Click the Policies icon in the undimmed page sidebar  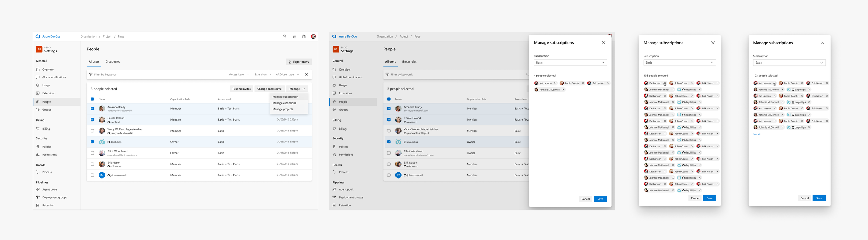(38, 147)
